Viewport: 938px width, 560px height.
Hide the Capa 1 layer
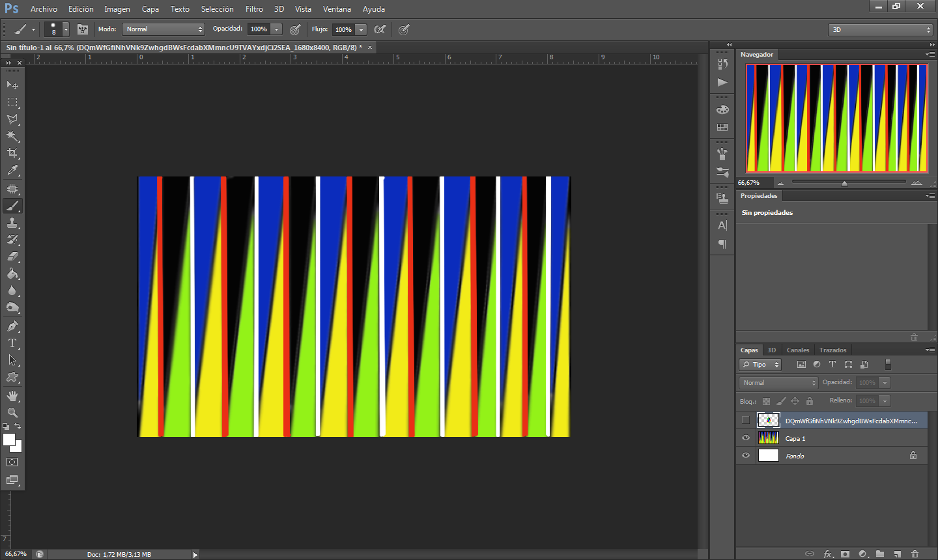(746, 438)
